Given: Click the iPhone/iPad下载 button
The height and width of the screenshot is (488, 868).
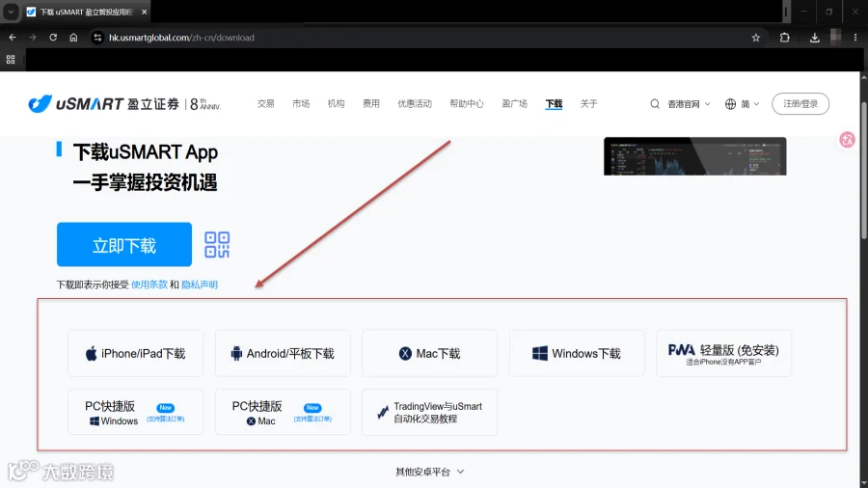Looking at the screenshot, I should click(136, 354).
